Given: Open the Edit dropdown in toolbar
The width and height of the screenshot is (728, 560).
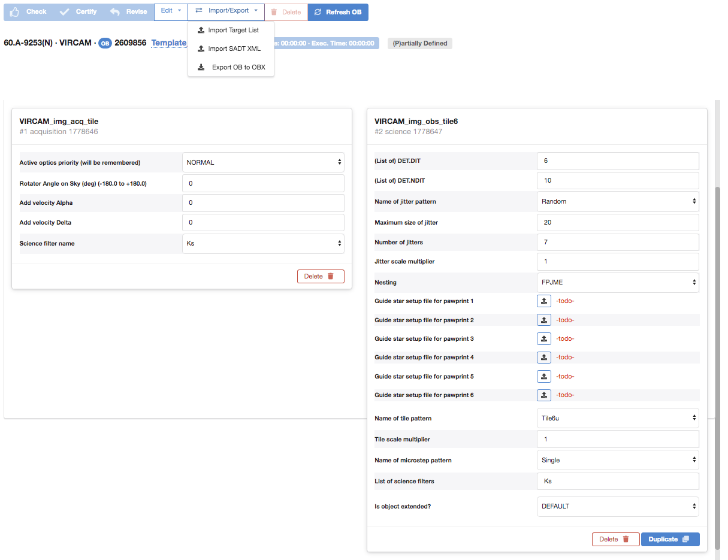Looking at the screenshot, I should click(171, 11).
